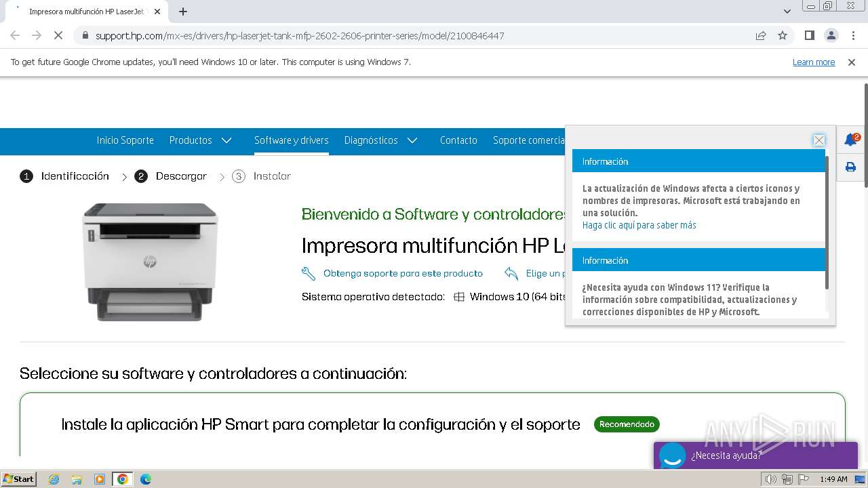Click the page vertical scrollbar
The height and width of the screenshot is (488, 868).
pyautogui.click(x=865, y=134)
